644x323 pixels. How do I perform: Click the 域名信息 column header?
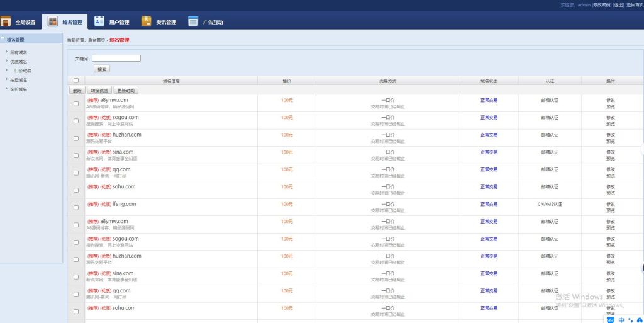coord(171,81)
